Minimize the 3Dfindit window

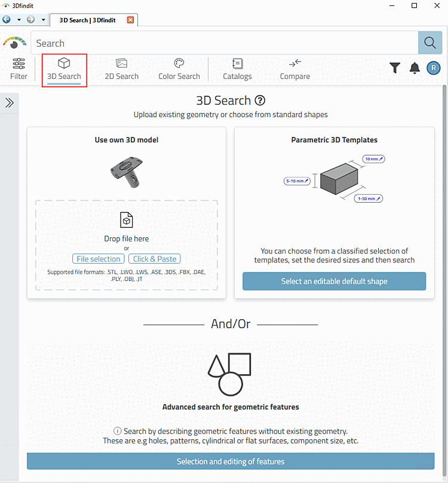tap(392, 5)
